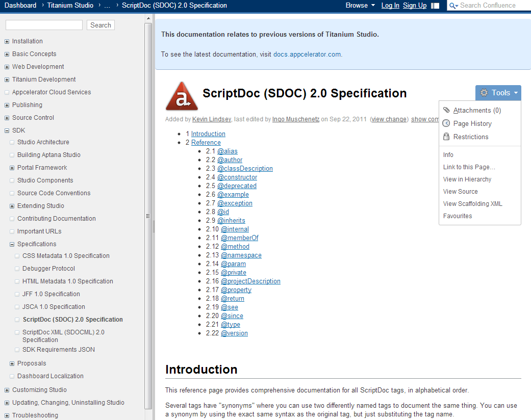Screen dimensions: 531x420
Task: Expand the Titanium Development node
Action: coord(7,80)
